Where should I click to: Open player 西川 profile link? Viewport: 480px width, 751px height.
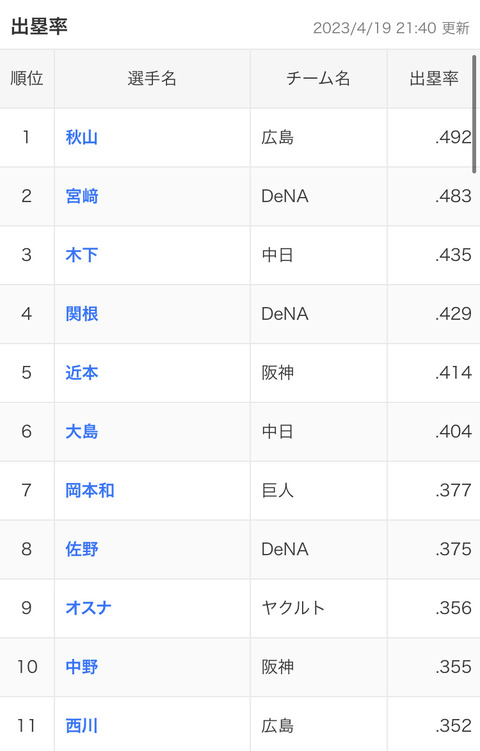[x=81, y=726]
